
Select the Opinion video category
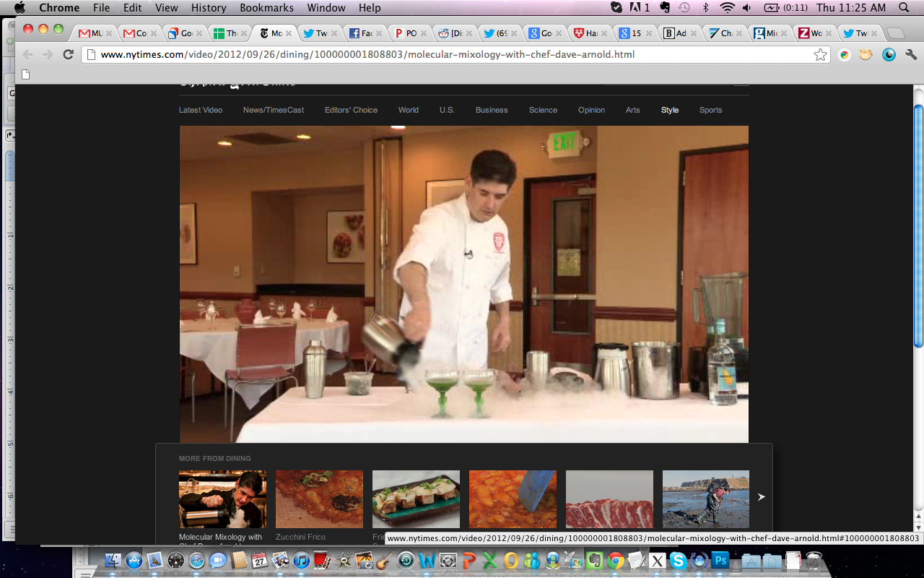click(591, 110)
